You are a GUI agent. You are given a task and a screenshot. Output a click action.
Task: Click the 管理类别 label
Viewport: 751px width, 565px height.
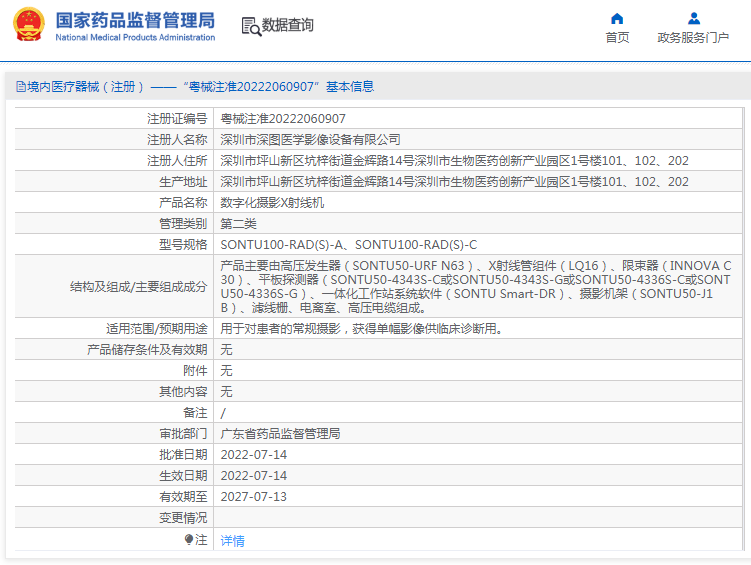[183, 224]
